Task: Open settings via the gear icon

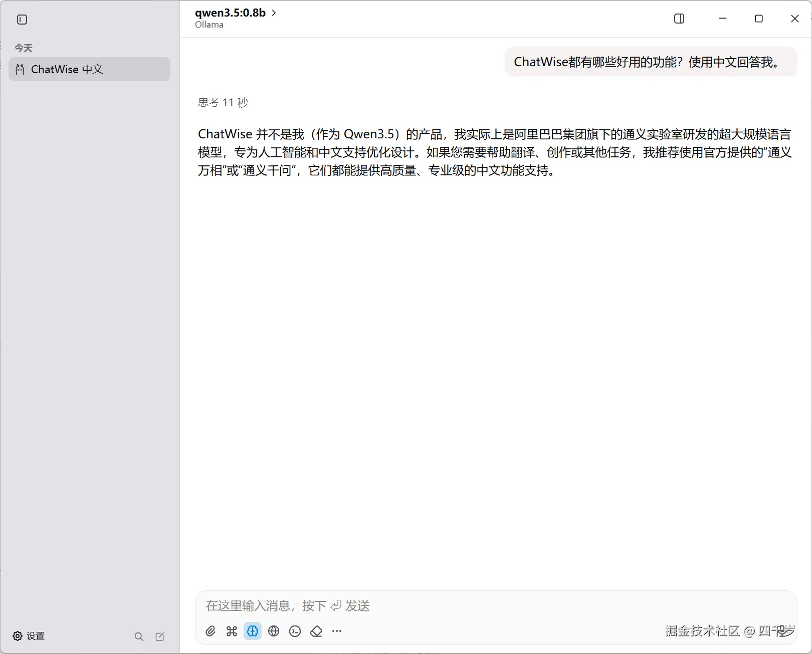Action: (18, 635)
